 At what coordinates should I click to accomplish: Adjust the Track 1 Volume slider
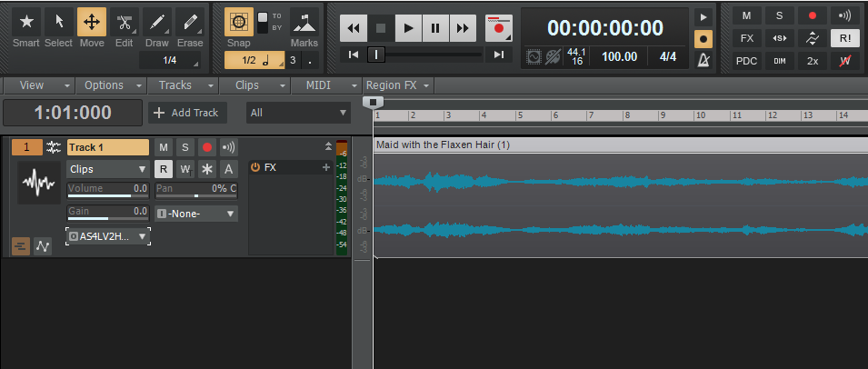(107, 194)
